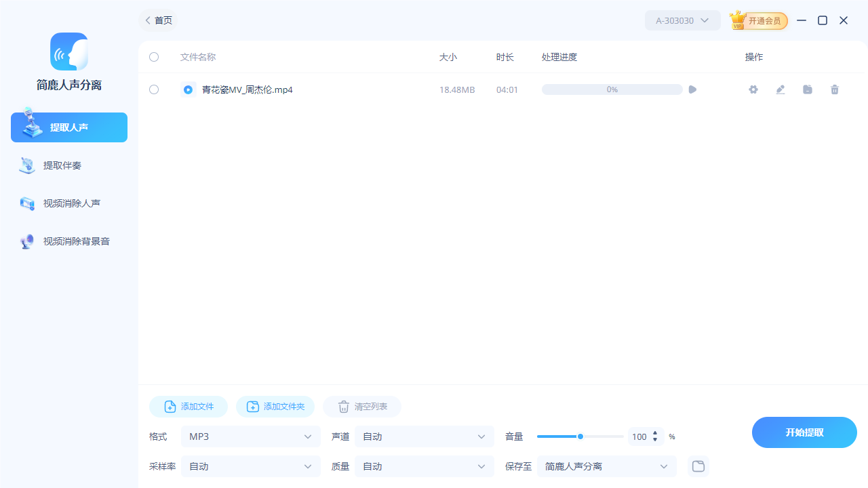The width and height of the screenshot is (868, 488).
Task: Click the edit pencil icon for the file
Action: pyautogui.click(x=780, y=89)
